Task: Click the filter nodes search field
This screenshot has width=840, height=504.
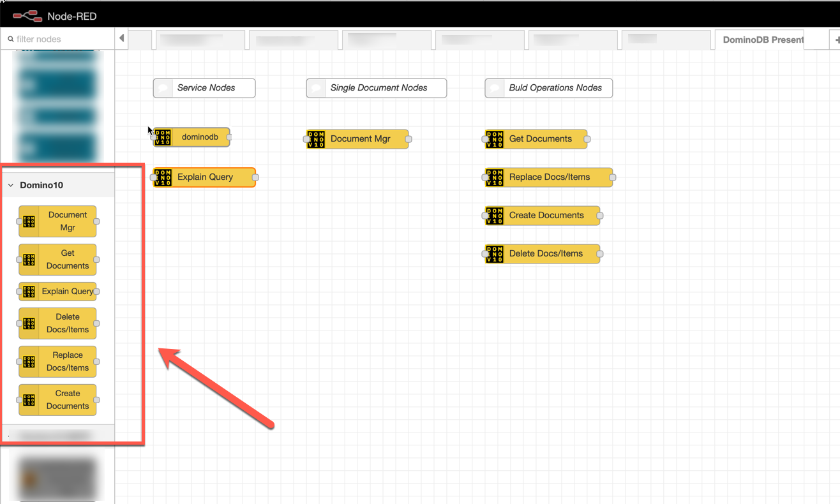Action: coord(61,39)
